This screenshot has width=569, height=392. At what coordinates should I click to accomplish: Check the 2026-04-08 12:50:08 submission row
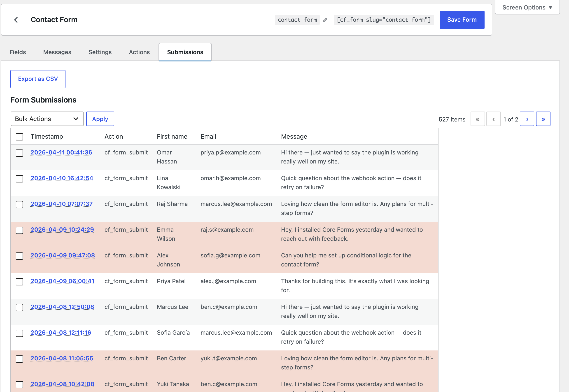[19, 308]
